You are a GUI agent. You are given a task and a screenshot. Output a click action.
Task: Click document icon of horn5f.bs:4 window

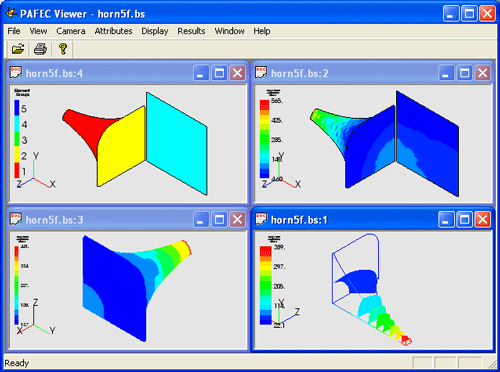pyautogui.click(x=16, y=72)
